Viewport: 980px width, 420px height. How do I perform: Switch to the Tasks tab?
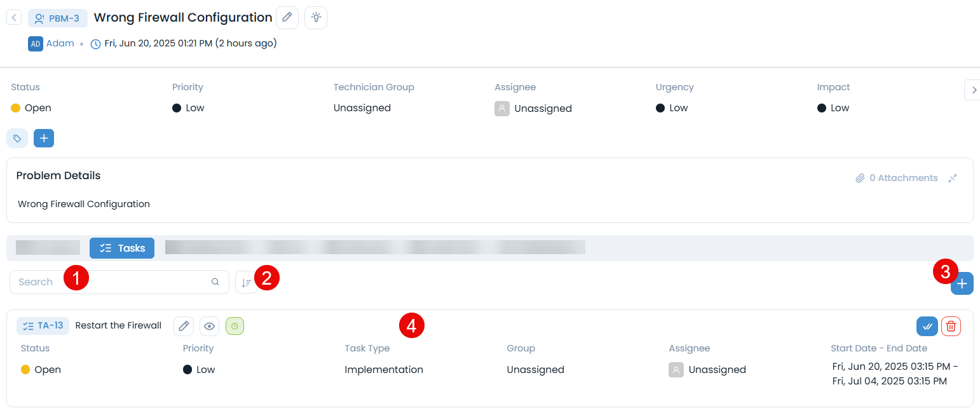coord(122,248)
